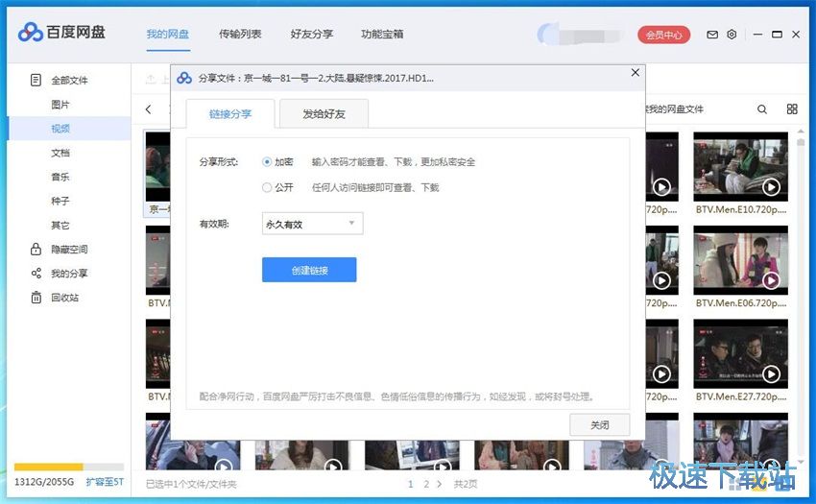Click the search magnifier icon
The height and width of the screenshot is (504, 816).
tap(762, 109)
